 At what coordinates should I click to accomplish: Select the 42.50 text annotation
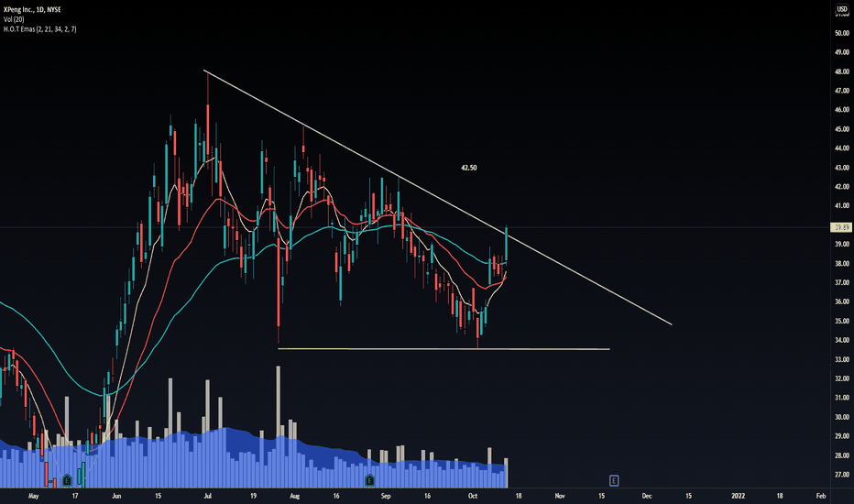(x=469, y=168)
